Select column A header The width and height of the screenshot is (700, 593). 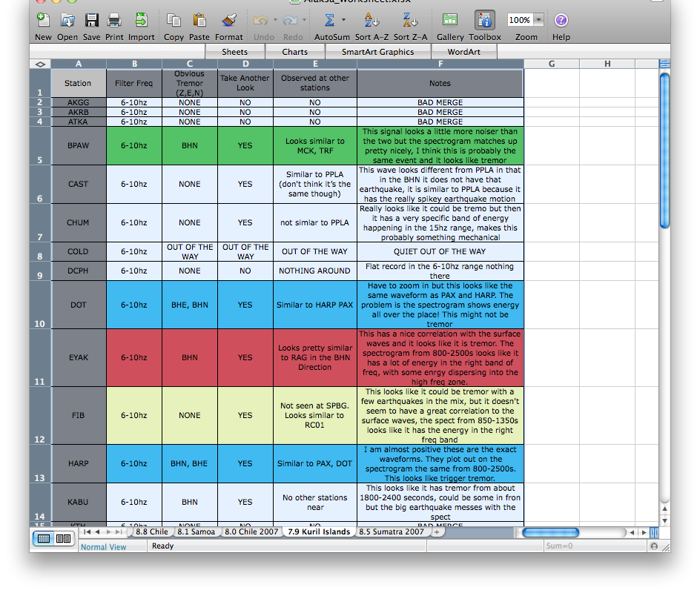pos(79,64)
